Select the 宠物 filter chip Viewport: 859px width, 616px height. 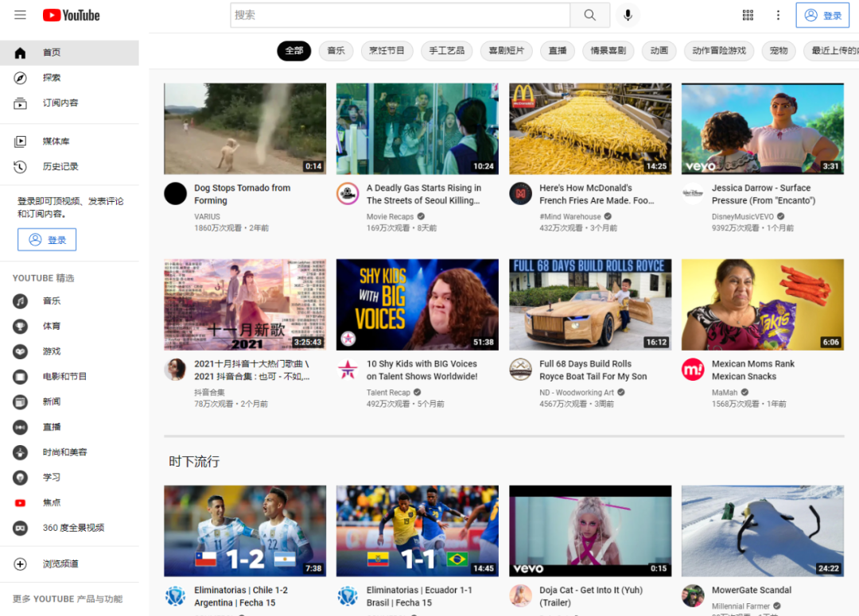pos(779,51)
